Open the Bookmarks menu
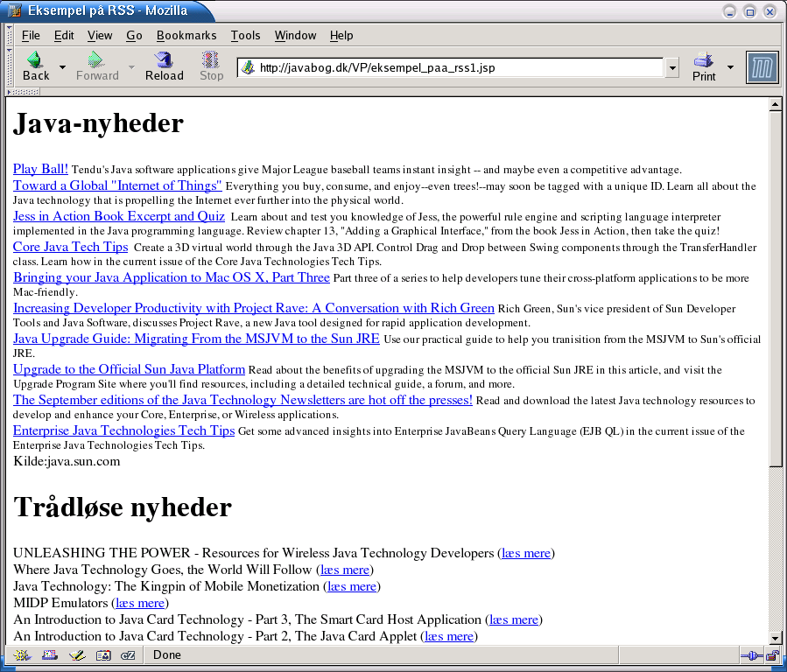 click(186, 35)
